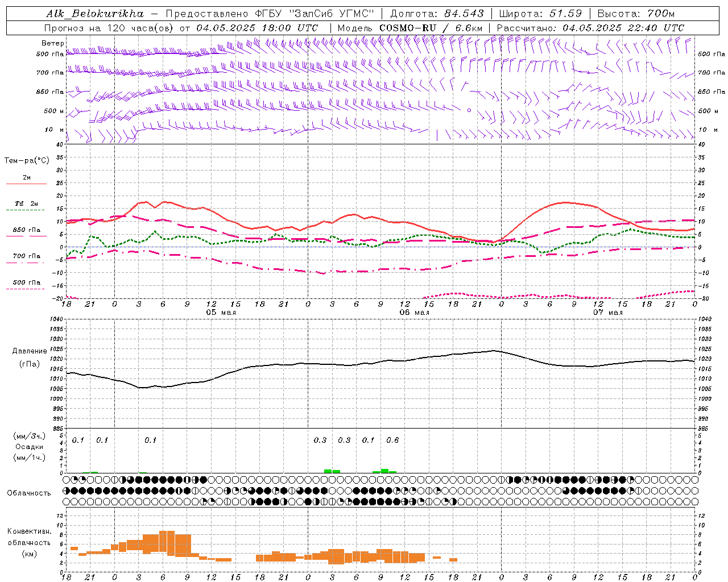
Task: Click the 'Облачность' cloud cover row label
Action: pos(29,493)
